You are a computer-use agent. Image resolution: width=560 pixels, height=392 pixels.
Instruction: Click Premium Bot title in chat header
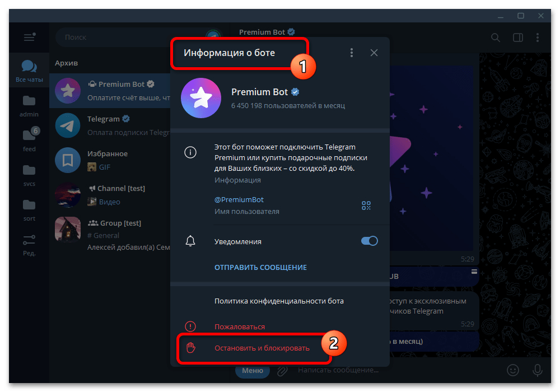[262, 32]
